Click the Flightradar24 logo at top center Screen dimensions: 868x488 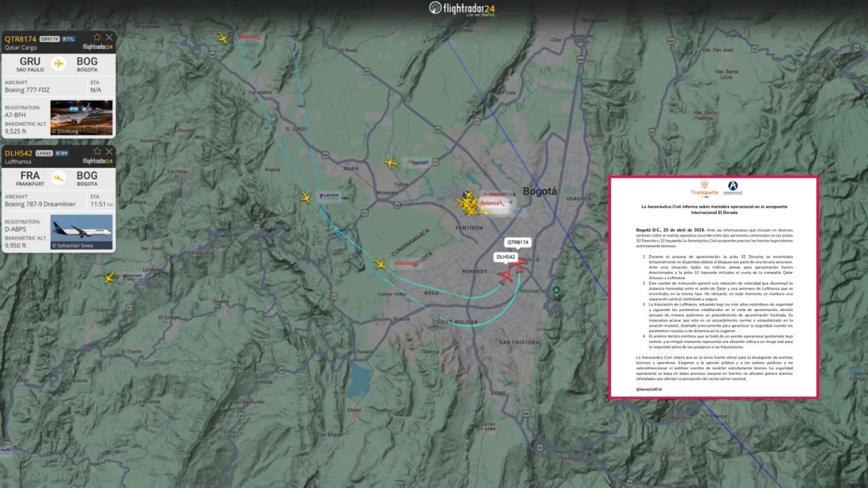click(464, 9)
